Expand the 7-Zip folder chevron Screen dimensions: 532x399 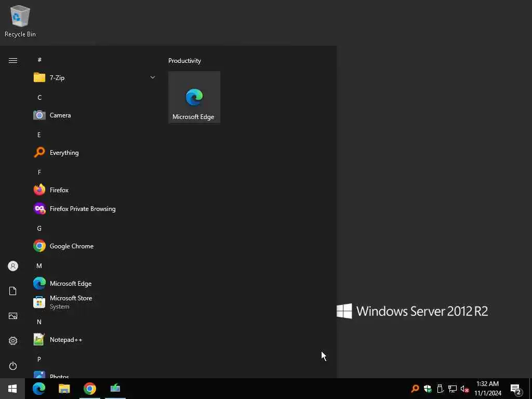[153, 77]
